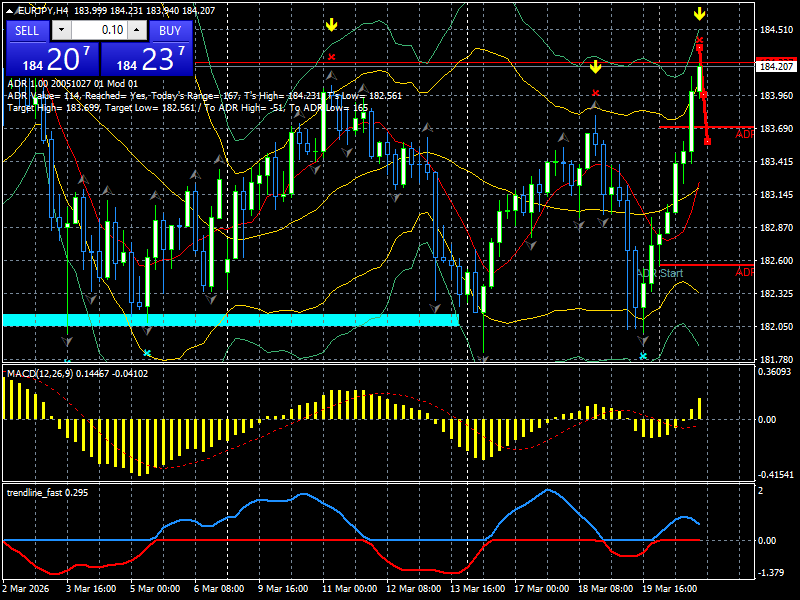
Task: Select the red x marker near 18 Mar 08:00
Action: (x=595, y=93)
